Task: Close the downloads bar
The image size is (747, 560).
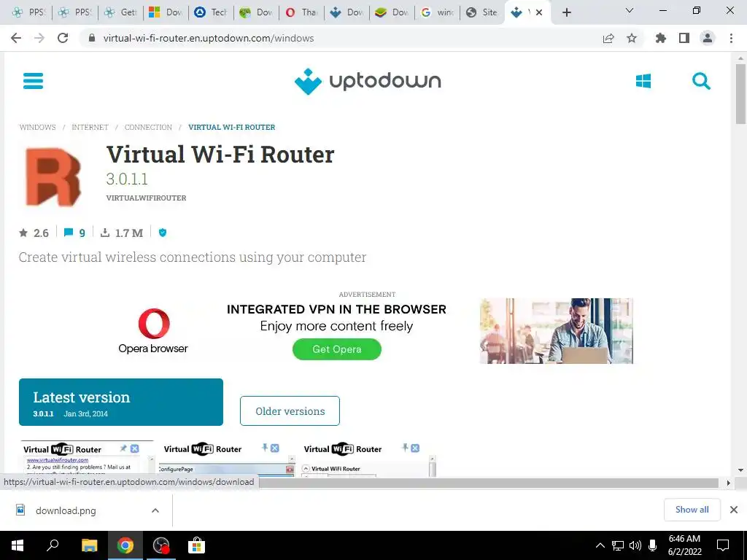Action: [734, 510]
